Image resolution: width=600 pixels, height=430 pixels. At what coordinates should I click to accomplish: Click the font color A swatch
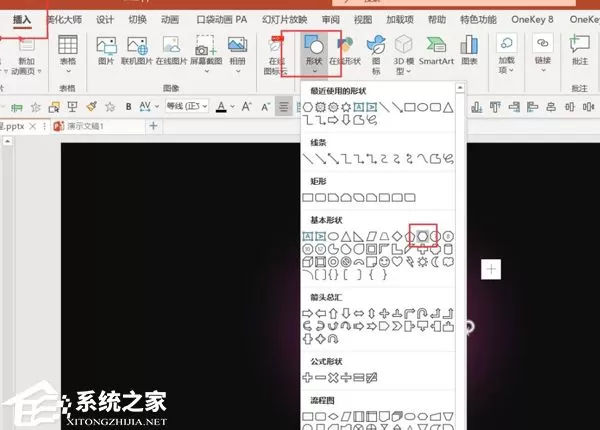(x=221, y=107)
